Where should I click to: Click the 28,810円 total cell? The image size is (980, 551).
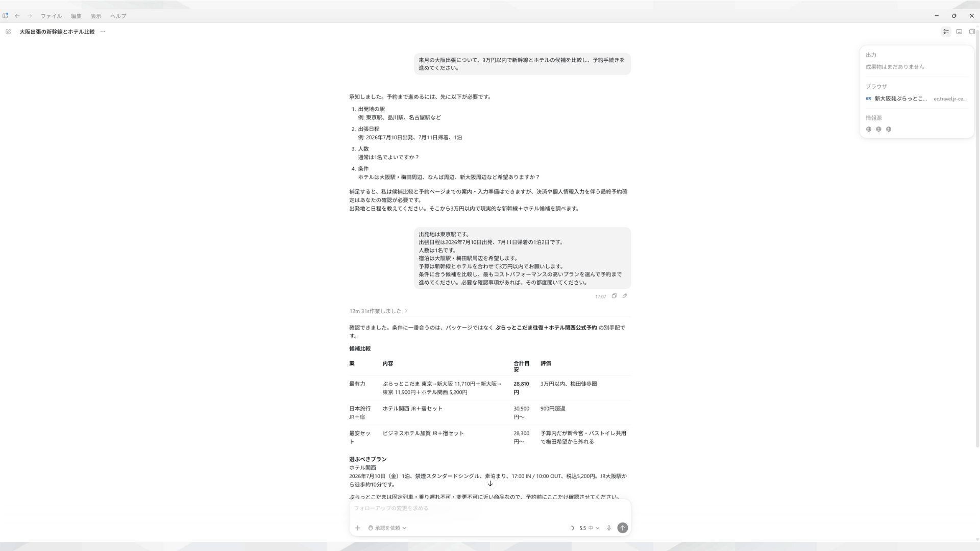pos(521,388)
